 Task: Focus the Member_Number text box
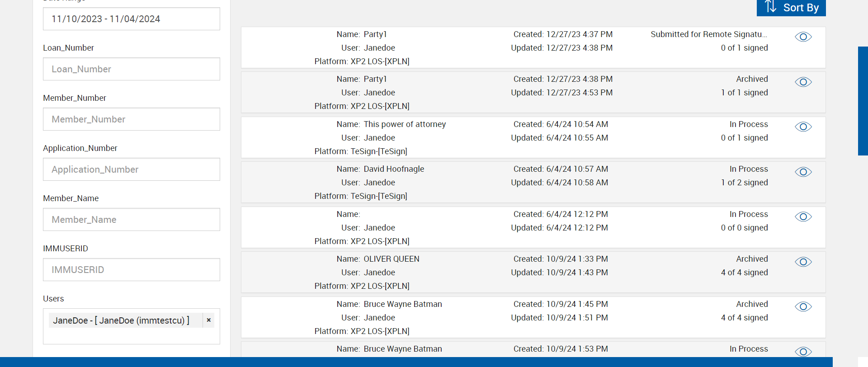pyautogui.click(x=131, y=119)
